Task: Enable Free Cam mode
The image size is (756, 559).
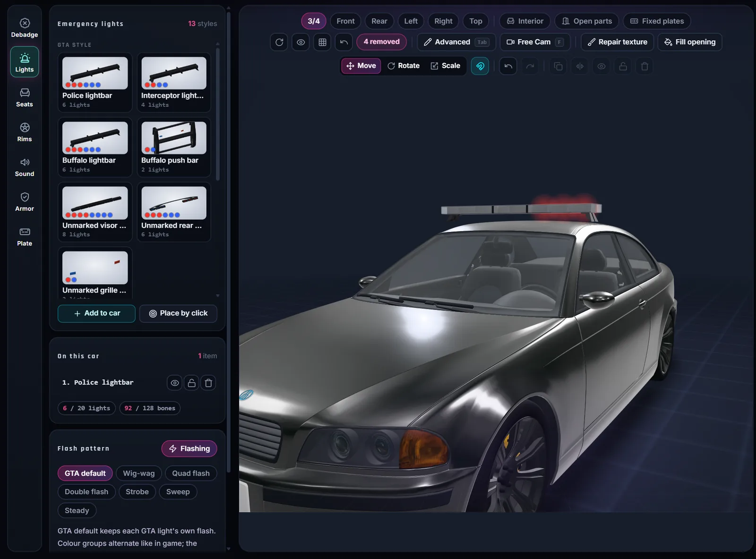Action: 535,42
